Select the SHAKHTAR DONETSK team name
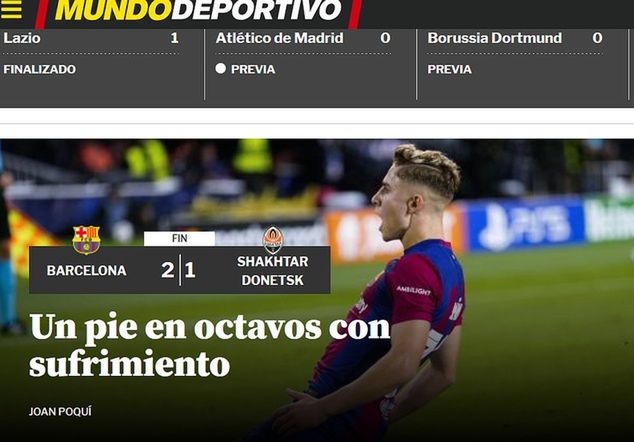634x442 pixels. coord(273,271)
